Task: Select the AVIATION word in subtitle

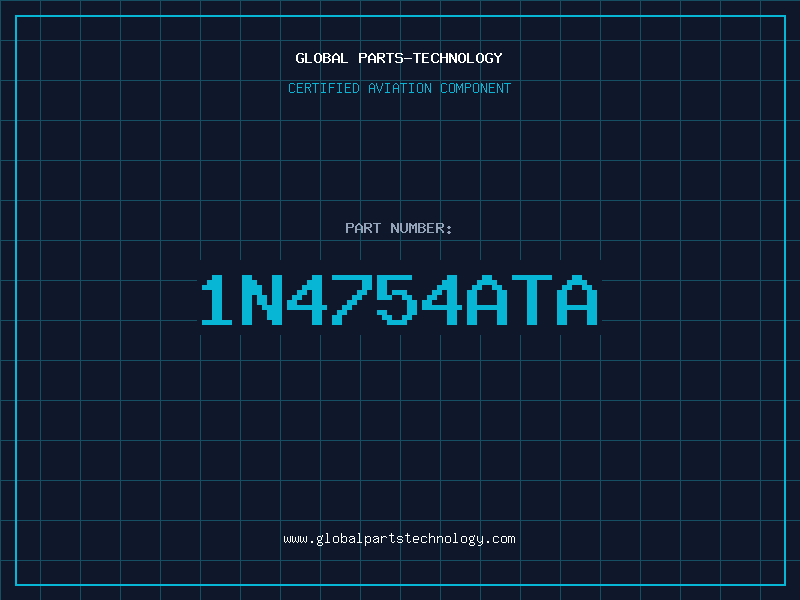Action: (399, 88)
